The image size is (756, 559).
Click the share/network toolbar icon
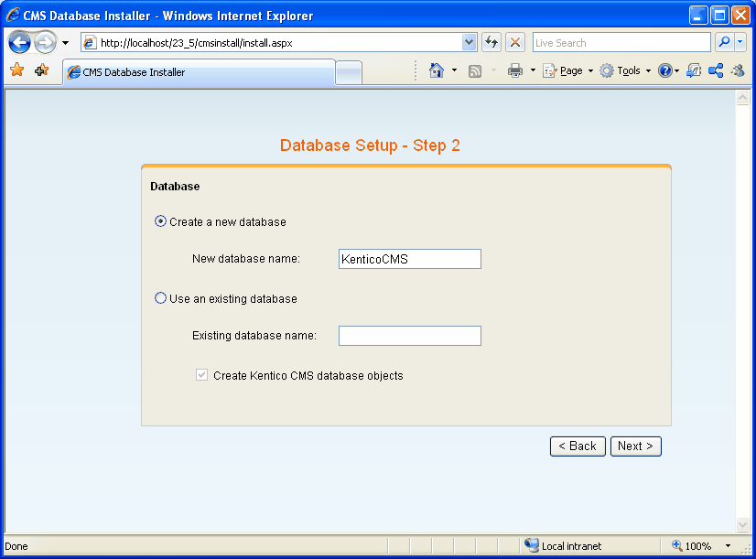[716, 70]
